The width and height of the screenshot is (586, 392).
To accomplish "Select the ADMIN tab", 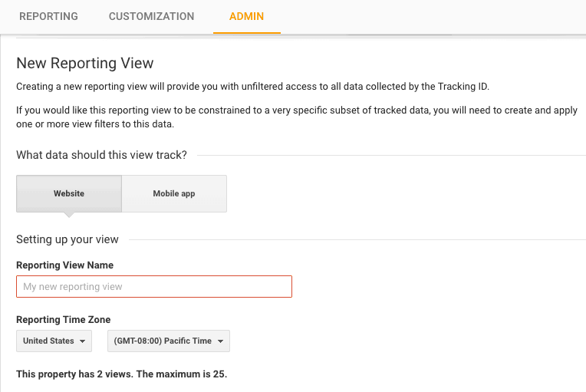I will (246, 16).
